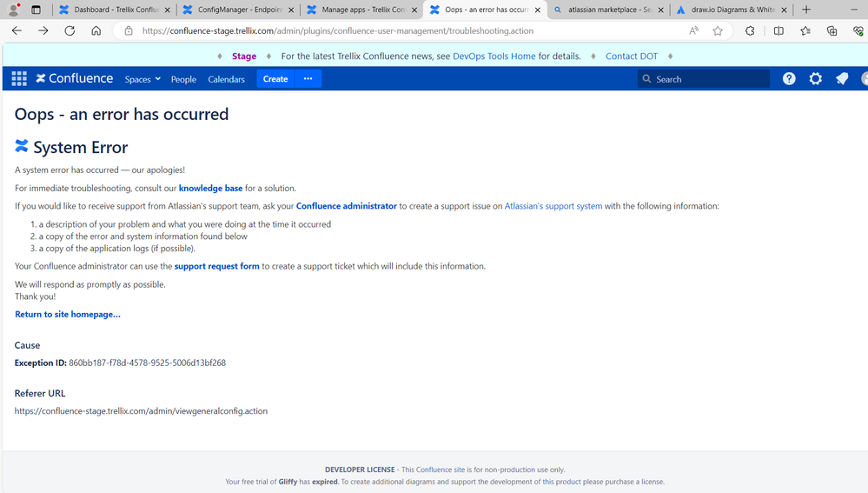Click the Exception ID value text
The height and width of the screenshot is (493, 868).
pyautogui.click(x=147, y=363)
